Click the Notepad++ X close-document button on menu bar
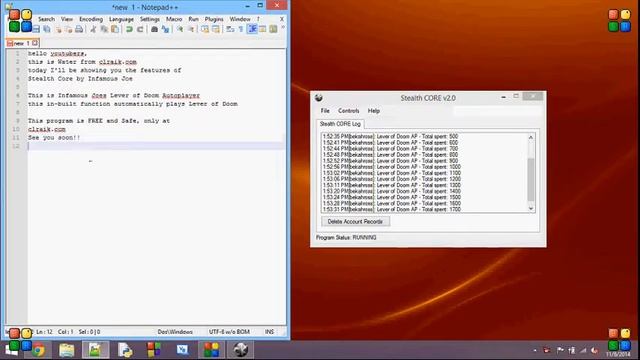640x360 pixels. [282, 19]
